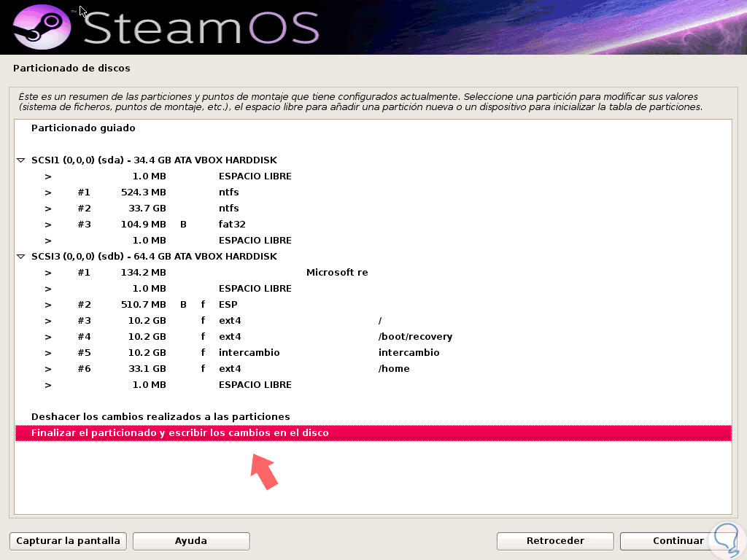The image size is (747, 560).
Task: Click the B flag on the fat32 row
Action: point(183,225)
